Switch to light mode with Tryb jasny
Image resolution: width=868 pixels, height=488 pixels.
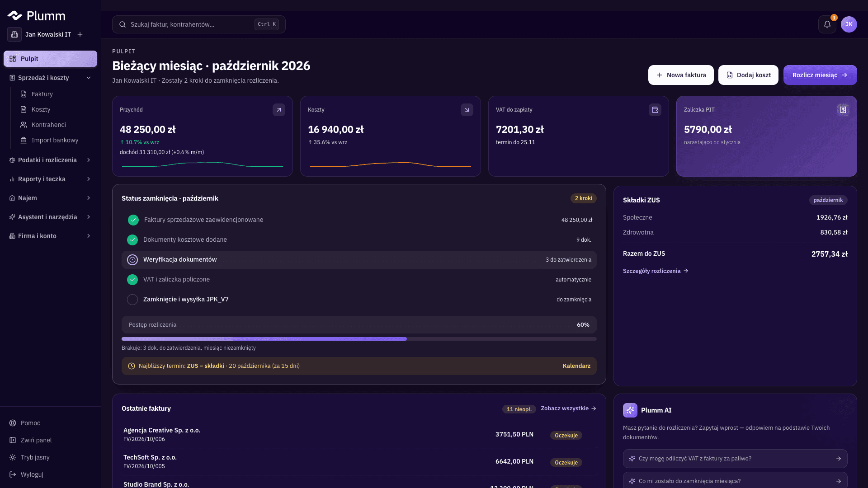coord(50,457)
